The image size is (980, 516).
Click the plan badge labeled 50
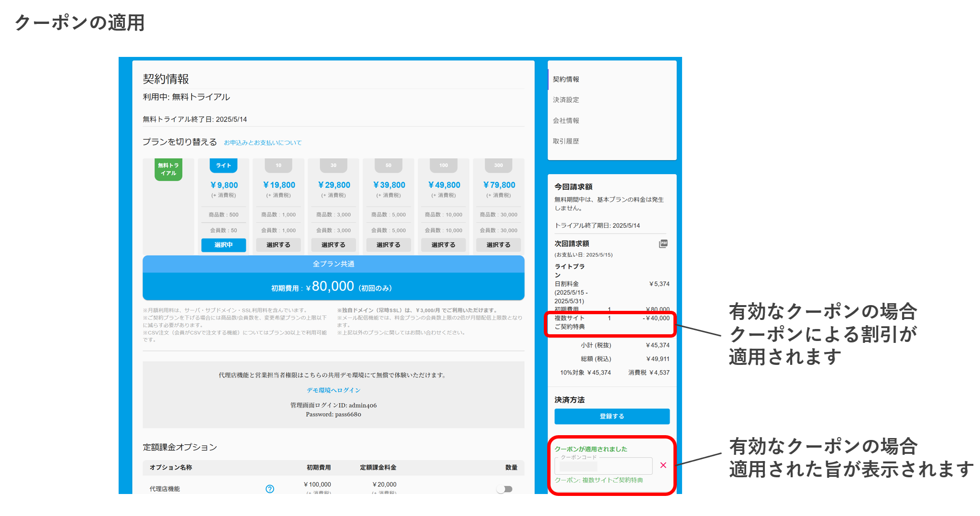click(388, 165)
